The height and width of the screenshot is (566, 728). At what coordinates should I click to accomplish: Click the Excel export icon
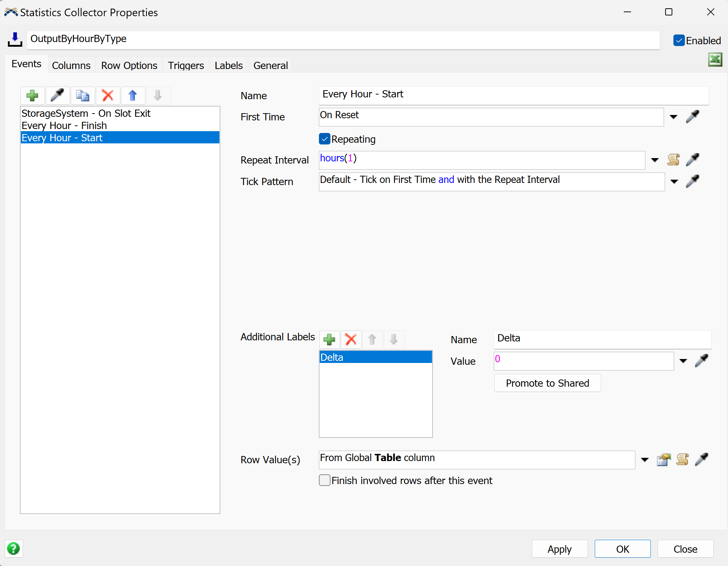coord(715,60)
